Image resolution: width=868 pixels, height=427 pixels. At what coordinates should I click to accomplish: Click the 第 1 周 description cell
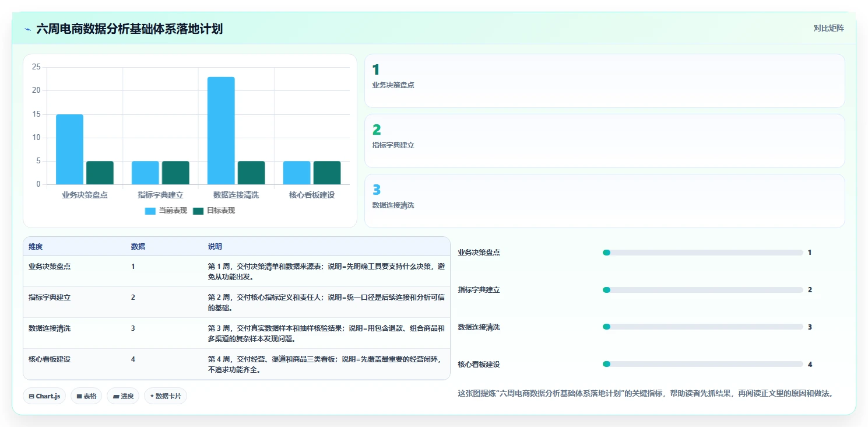point(326,271)
